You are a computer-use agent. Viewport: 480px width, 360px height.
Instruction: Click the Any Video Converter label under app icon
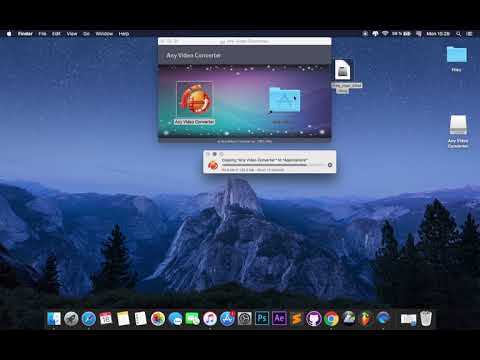point(194,122)
